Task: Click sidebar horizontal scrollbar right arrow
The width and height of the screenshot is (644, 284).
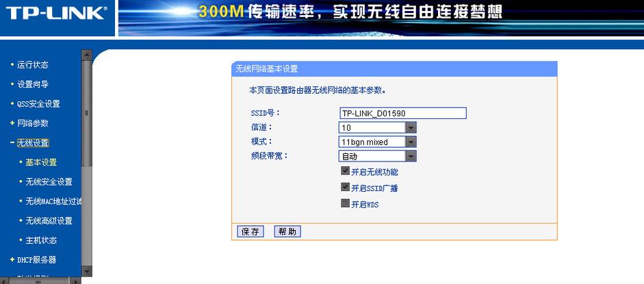Action: pyautogui.click(x=75, y=281)
